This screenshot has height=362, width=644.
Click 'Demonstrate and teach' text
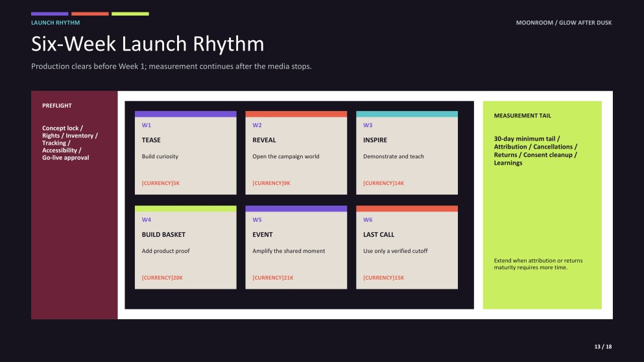click(x=394, y=156)
